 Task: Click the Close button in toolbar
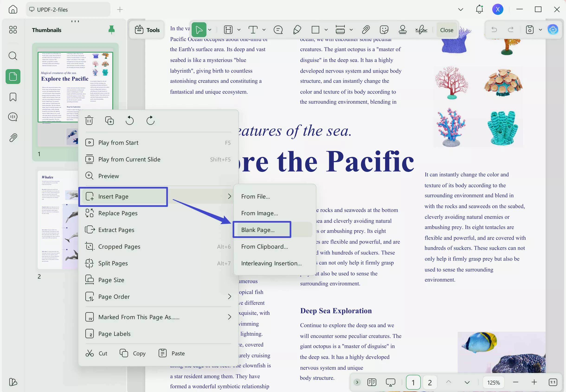[446, 30]
